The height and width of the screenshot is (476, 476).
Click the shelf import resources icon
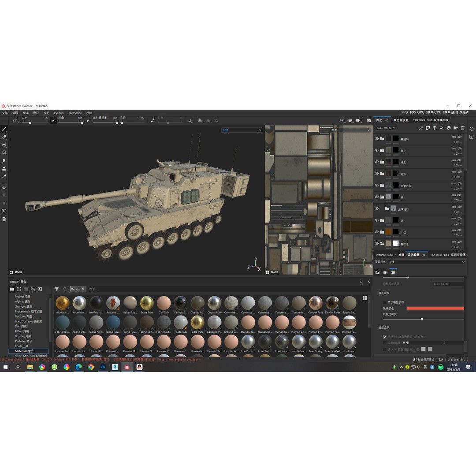(x=40, y=289)
